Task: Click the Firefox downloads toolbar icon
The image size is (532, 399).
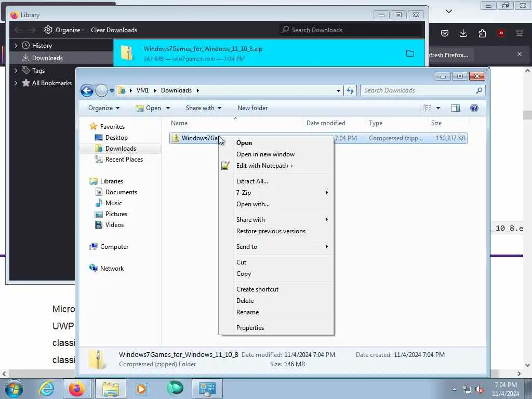Action: [463, 33]
